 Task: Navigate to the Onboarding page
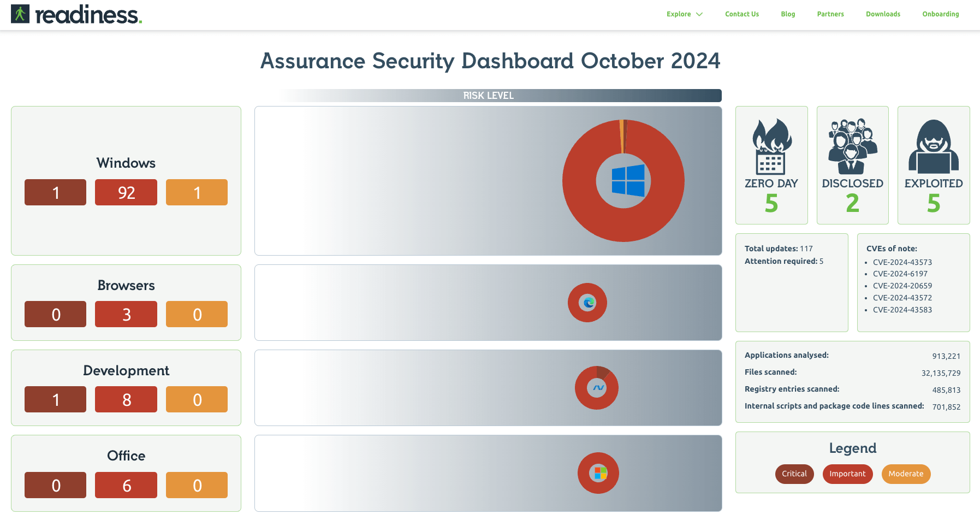(941, 14)
